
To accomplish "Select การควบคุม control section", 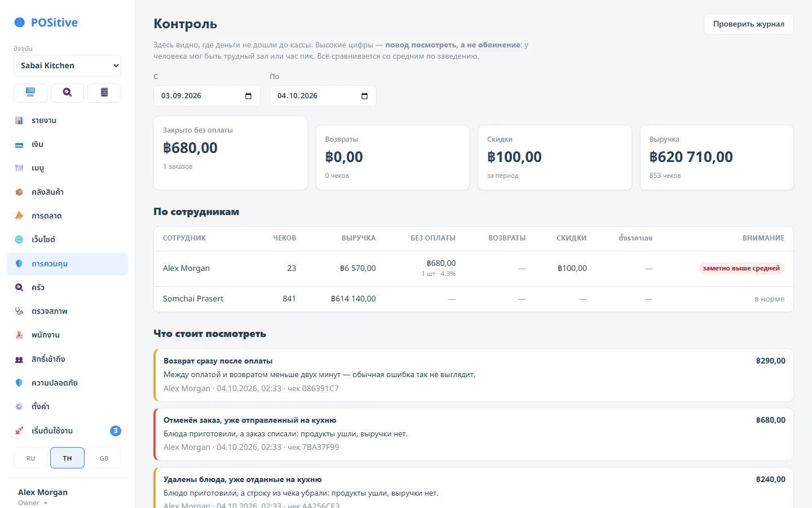I will click(67, 264).
